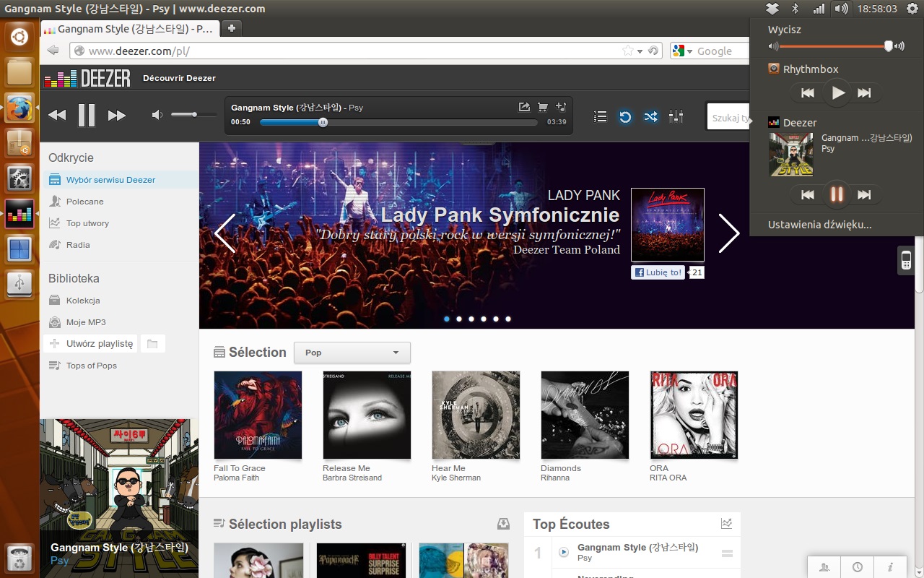924x578 pixels.
Task: Show next banner slide arrow
Action: coord(729,233)
